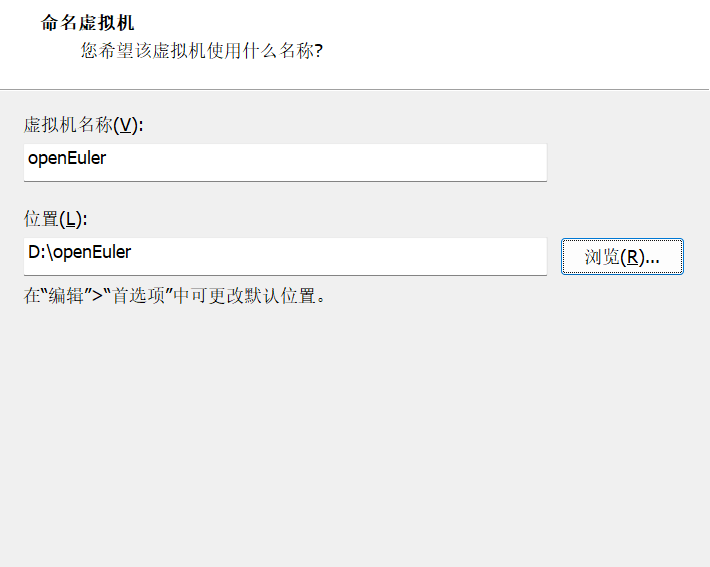
Task: Click the 命名虚拟机 heading
Action: tap(88, 22)
